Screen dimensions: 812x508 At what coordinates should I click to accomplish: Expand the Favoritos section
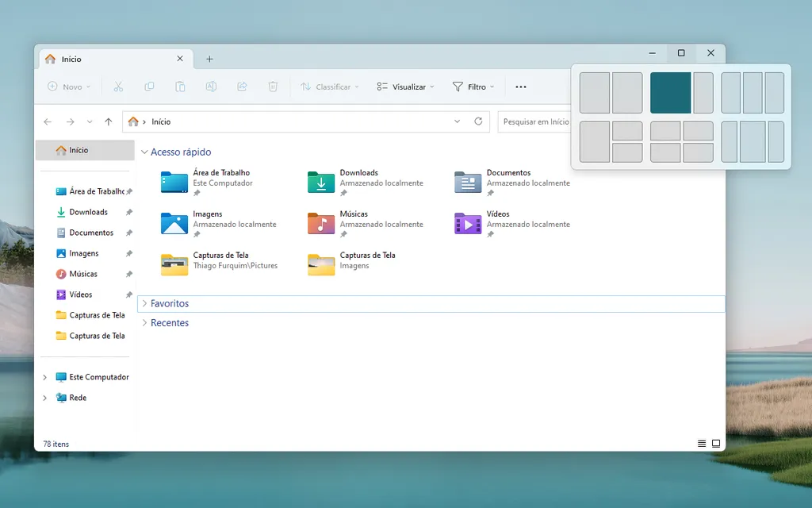coord(144,303)
